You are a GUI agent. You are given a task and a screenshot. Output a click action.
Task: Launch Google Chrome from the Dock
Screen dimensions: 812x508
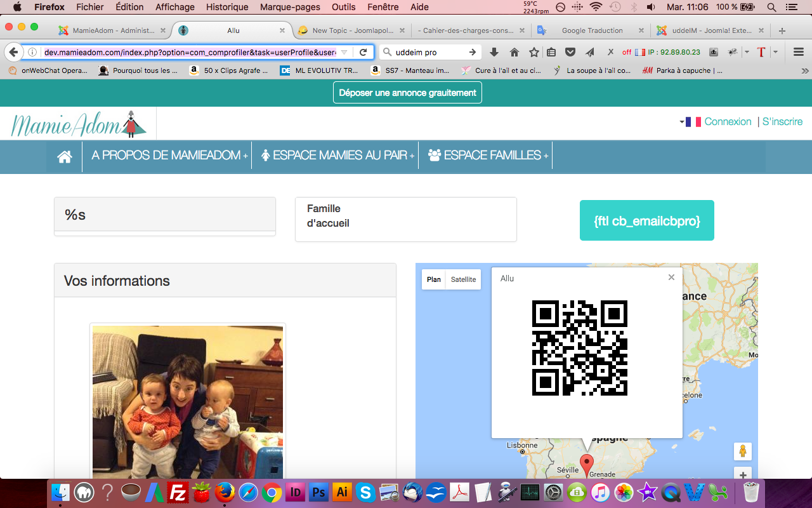(272, 491)
